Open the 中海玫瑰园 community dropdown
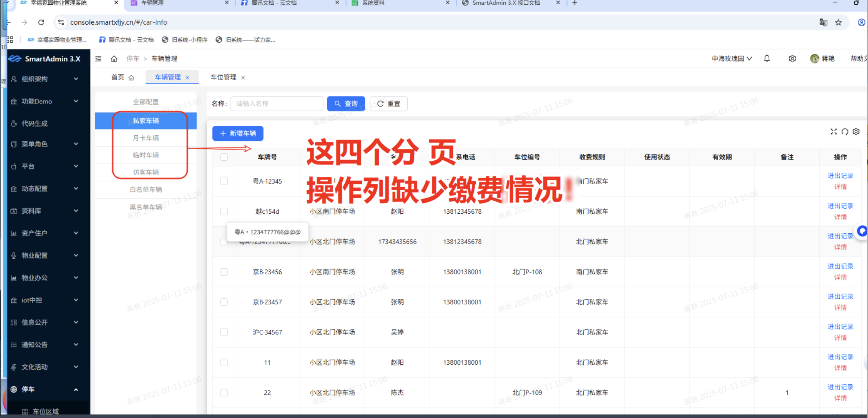 click(731, 58)
